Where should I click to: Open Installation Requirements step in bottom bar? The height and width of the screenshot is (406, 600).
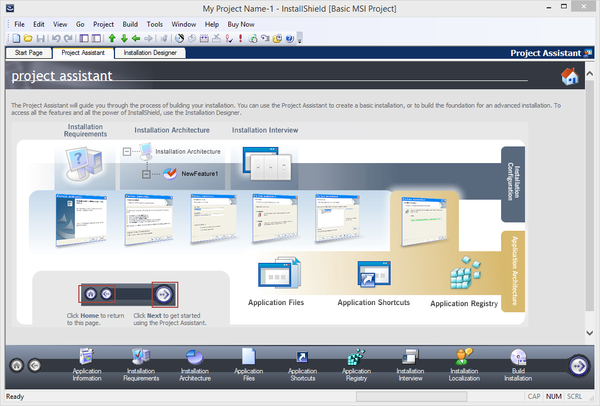click(141, 365)
